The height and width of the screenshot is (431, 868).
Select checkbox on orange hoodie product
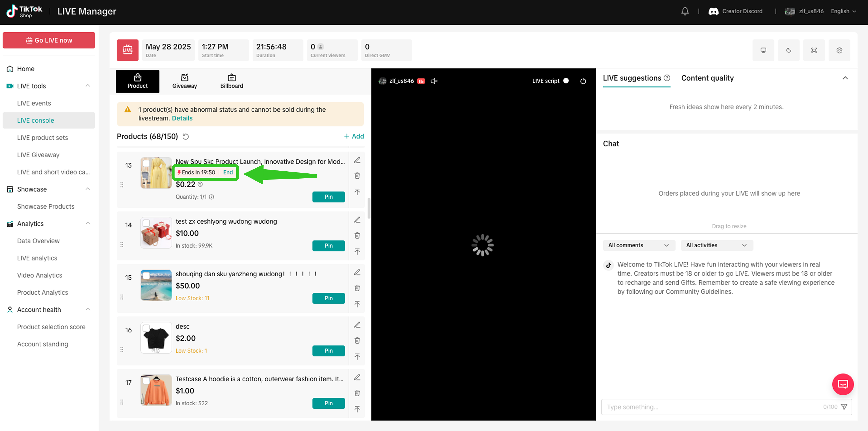click(x=146, y=381)
